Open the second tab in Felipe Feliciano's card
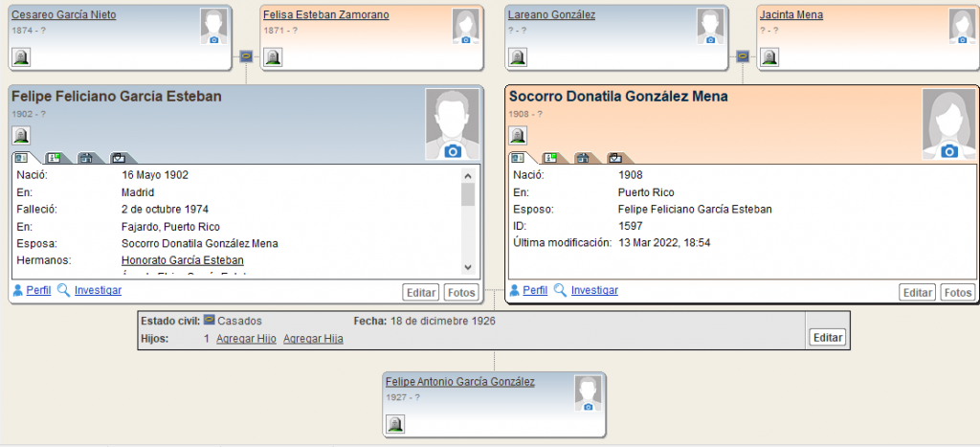 (x=55, y=158)
